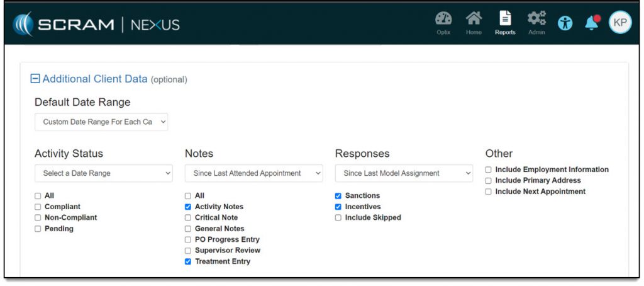Open the Default Date Range dropdown

(101, 122)
